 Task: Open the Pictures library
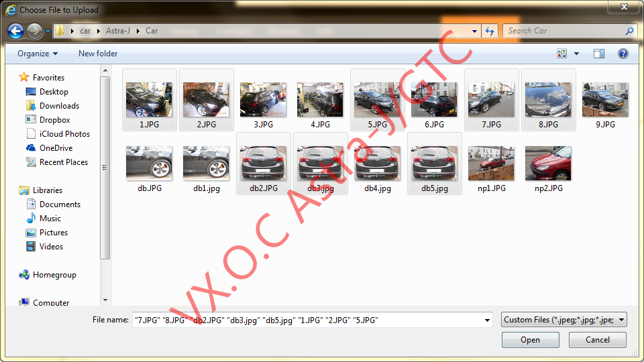point(46,233)
